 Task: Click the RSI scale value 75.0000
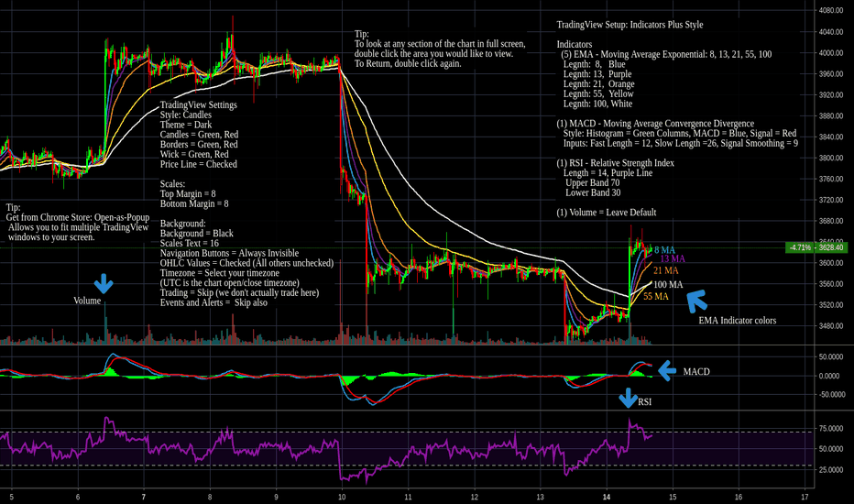click(832, 428)
